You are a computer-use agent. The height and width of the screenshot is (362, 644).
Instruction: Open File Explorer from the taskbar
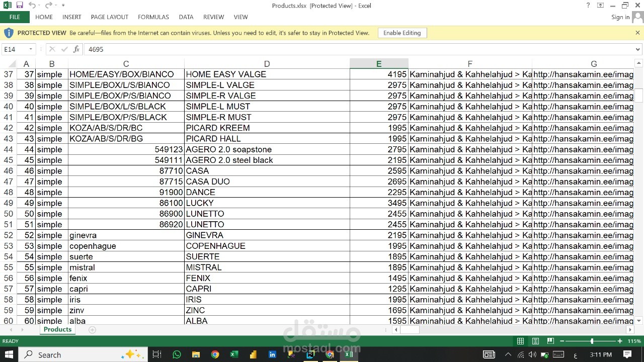pos(196,354)
